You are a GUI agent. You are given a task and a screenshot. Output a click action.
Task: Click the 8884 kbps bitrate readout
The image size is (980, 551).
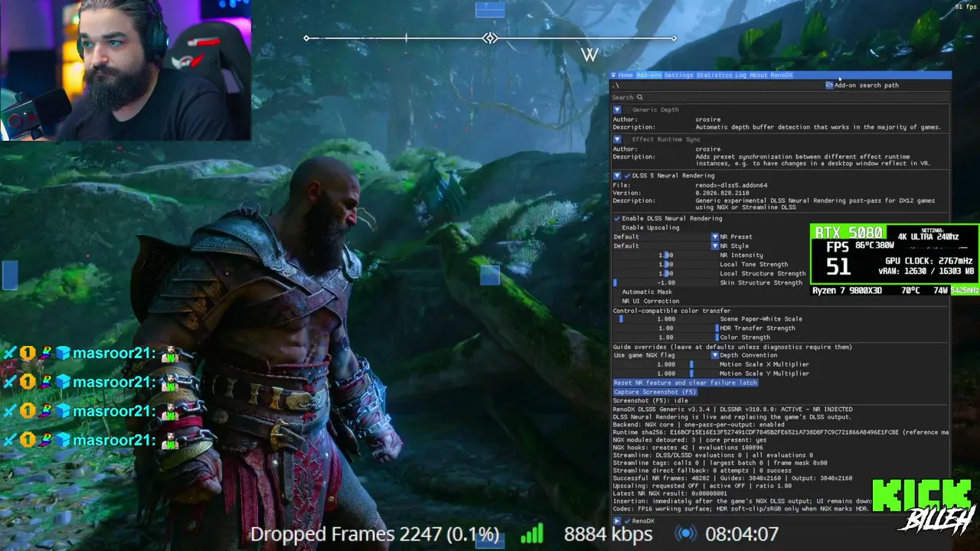point(608,533)
